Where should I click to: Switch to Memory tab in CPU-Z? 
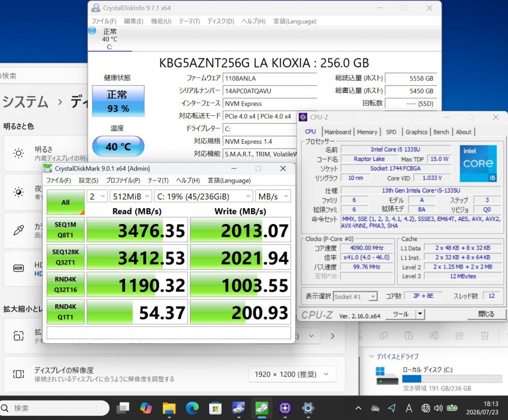click(367, 132)
